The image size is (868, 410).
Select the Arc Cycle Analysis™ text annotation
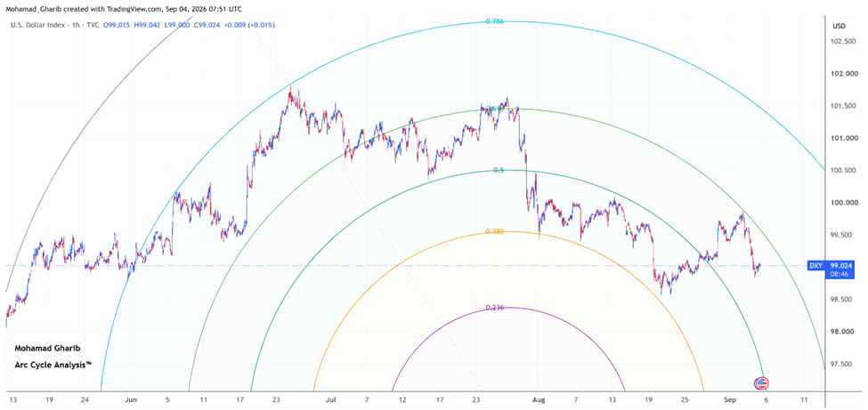(x=53, y=366)
